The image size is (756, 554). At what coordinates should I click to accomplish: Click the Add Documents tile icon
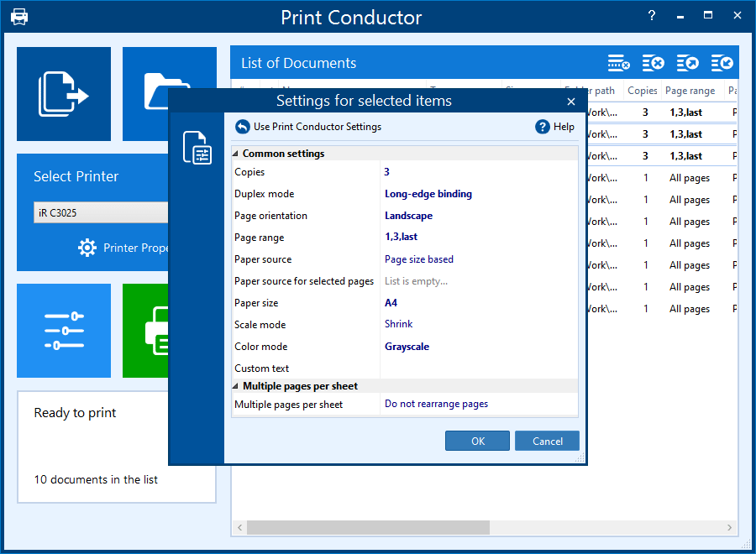click(64, 94)
